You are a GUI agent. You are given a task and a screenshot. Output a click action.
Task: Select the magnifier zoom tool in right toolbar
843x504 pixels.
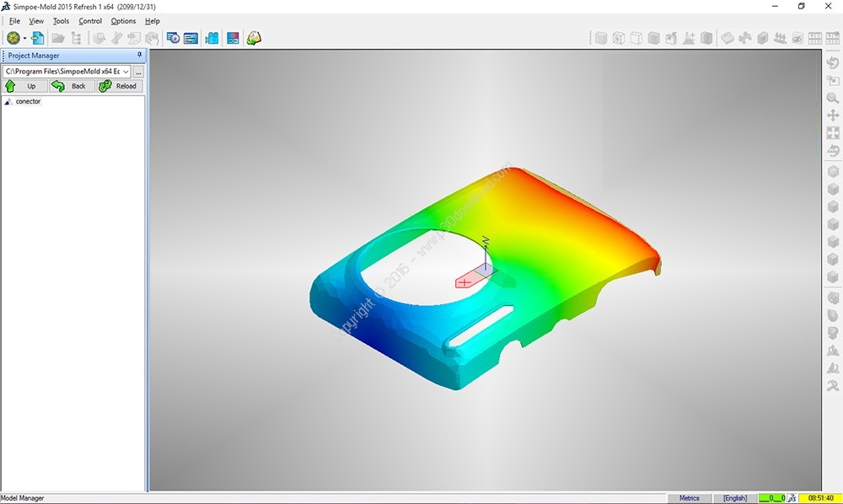[x=833, y=98]
